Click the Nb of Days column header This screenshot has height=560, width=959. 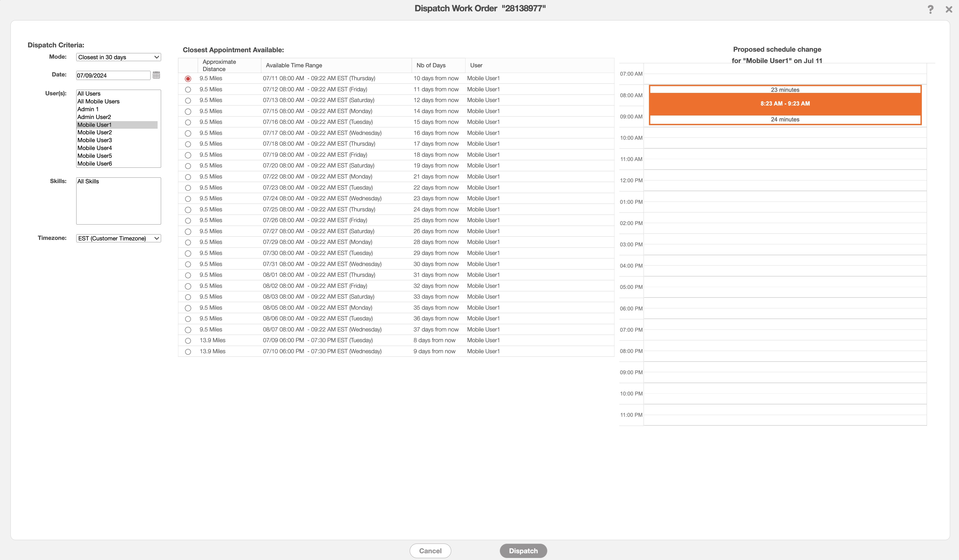[x=431, y=65]
